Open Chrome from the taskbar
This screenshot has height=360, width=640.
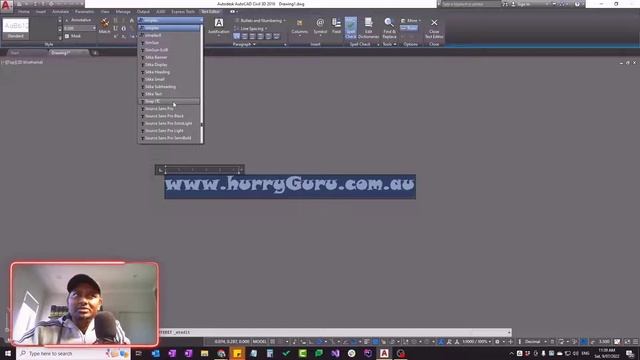pyautogui.click(x=221, y=353)
